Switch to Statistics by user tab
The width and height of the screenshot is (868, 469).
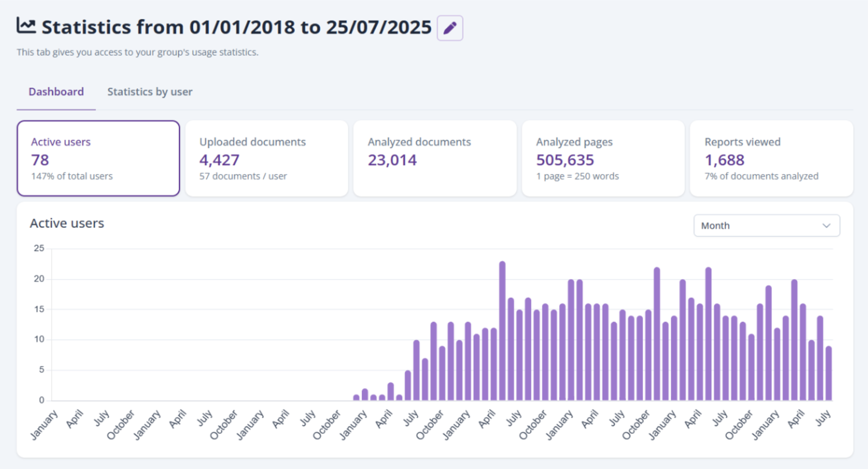[150, 92]
